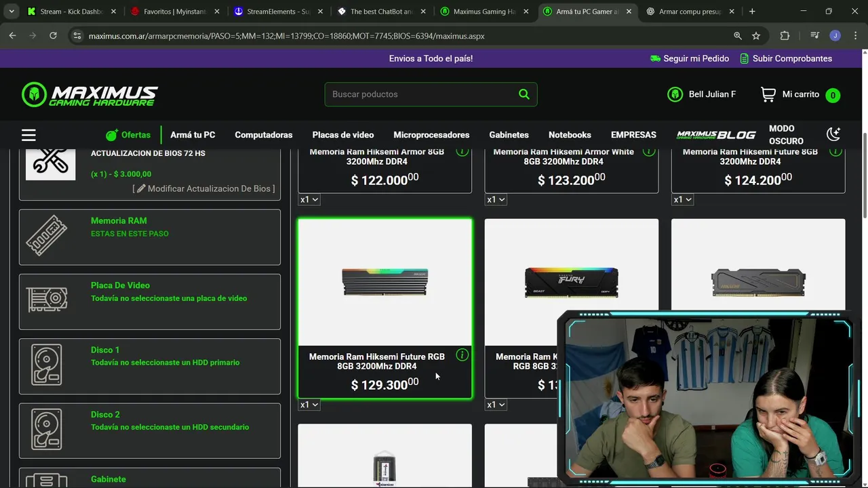The height and width of the screenshot is (488, 868).
Task: Click Subir Comprobantes link
Action: pos(786,58)
